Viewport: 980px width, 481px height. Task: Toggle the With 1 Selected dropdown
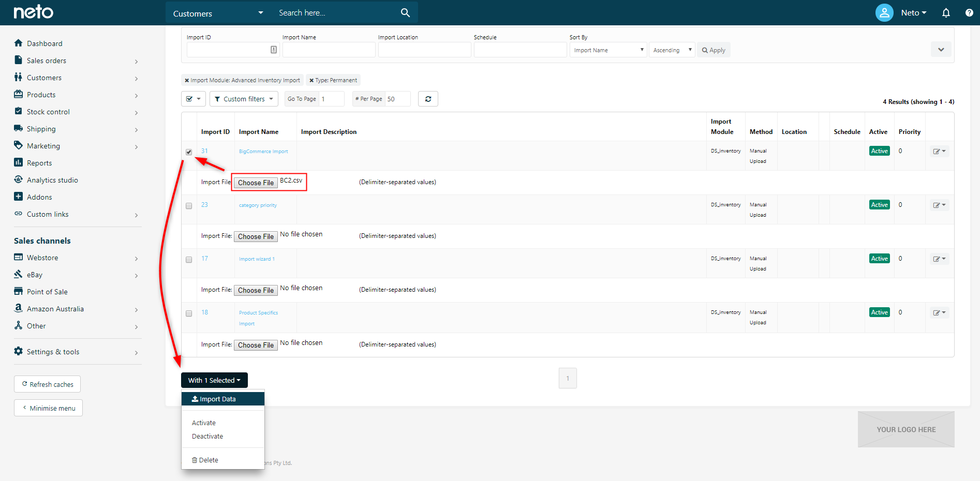[214, 380]
